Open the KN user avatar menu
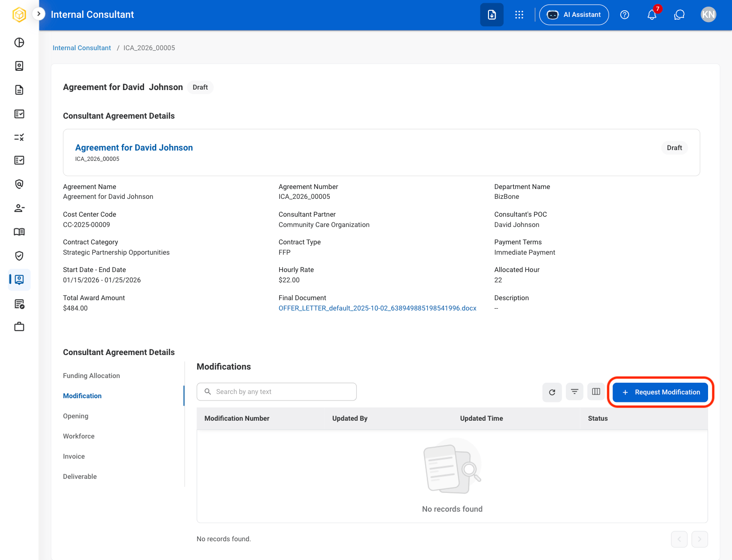732x560 pixels. click(708, 15)
